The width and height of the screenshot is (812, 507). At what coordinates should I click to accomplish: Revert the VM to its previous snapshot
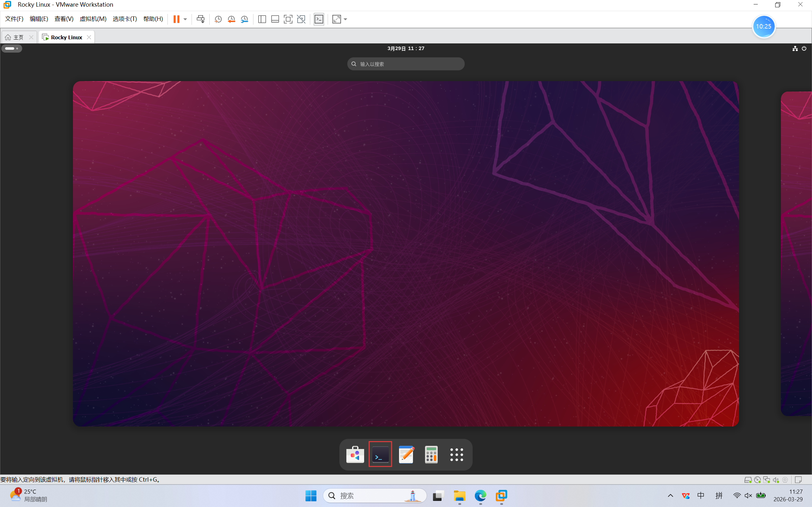231,19
